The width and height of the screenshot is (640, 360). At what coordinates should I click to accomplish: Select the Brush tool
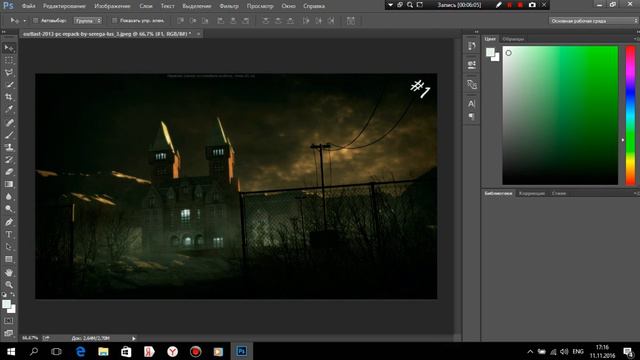coord(9,135)
